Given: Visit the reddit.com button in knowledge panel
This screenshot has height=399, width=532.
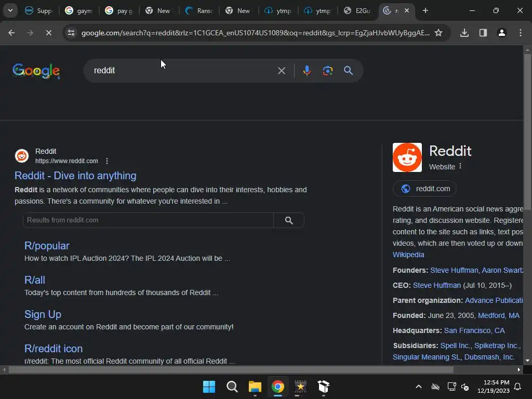Looking at the screenshot, I should click(x=424, y=189).
